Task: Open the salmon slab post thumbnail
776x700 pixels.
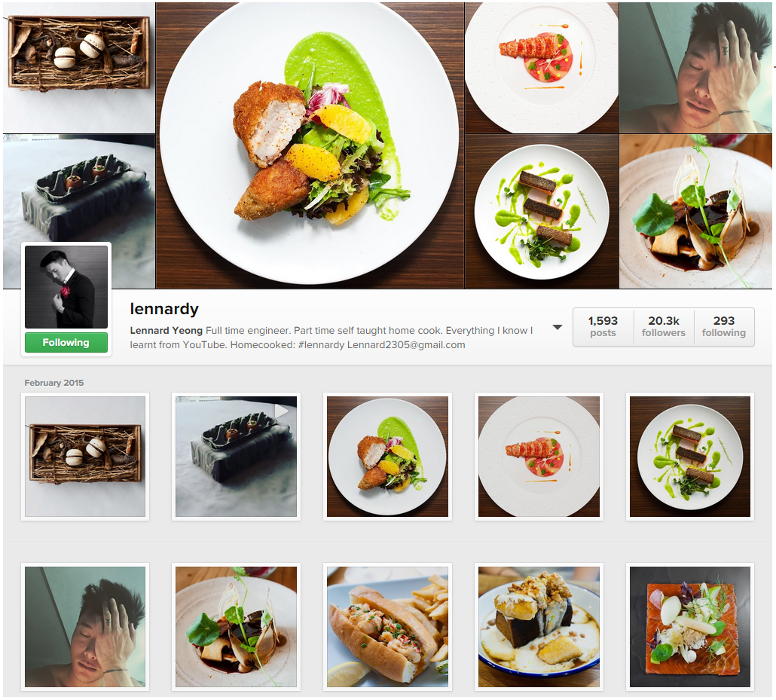Action: (690, 627)
